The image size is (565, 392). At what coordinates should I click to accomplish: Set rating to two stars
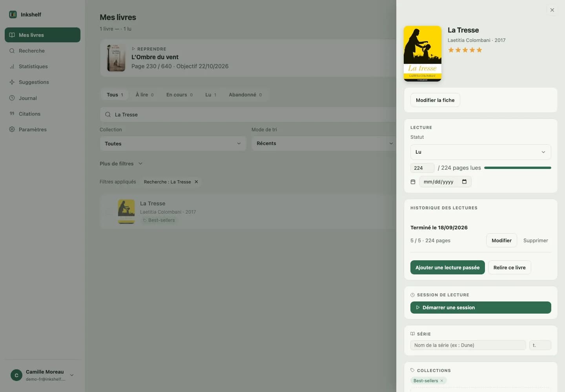(458, 50)
